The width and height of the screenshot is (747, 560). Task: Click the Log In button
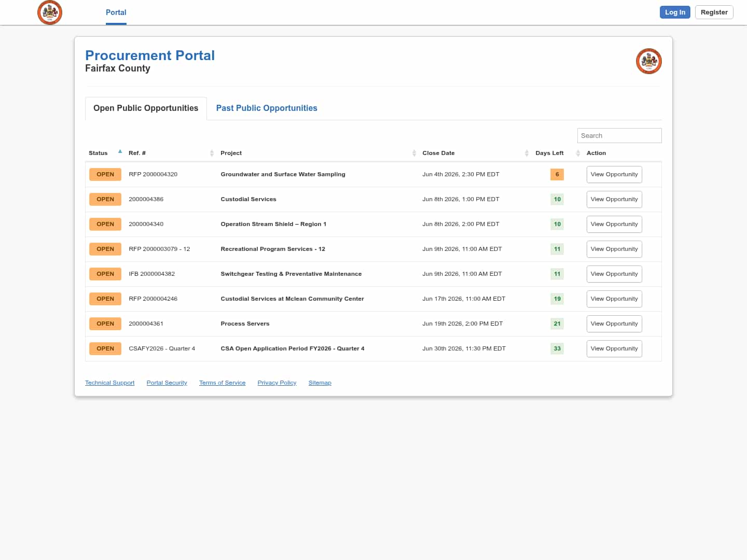[675, 12]
